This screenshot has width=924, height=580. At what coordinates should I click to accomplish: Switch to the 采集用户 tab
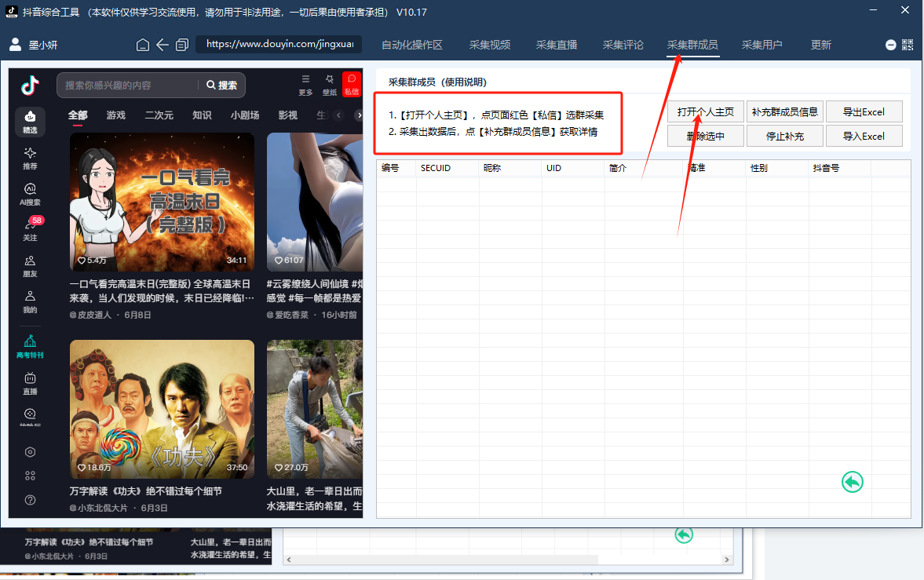tap(762, 45)
